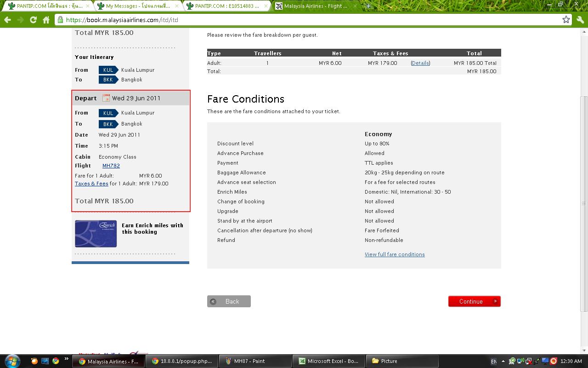Click the secure lock icon in the address bar
Screen dimensions: 588x368
[x=60, y=20]
